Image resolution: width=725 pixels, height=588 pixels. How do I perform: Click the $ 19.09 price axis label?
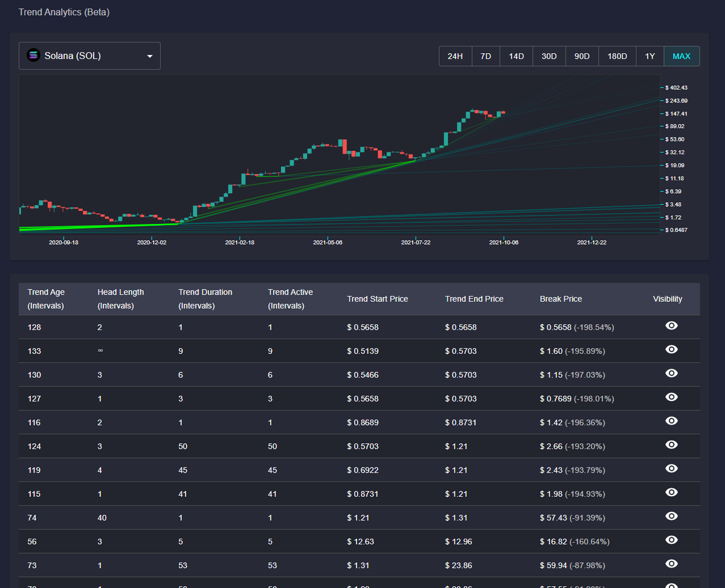[x=675, y=165]
